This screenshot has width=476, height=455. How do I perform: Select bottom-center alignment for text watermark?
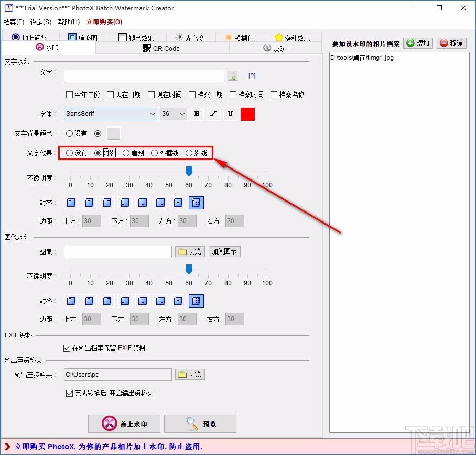(143, 203)
